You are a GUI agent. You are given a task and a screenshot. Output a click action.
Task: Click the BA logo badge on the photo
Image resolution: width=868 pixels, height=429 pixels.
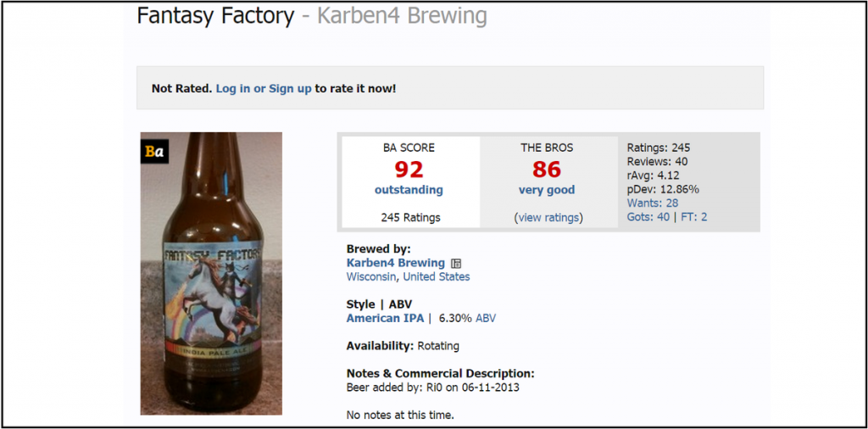pos(153,152)
